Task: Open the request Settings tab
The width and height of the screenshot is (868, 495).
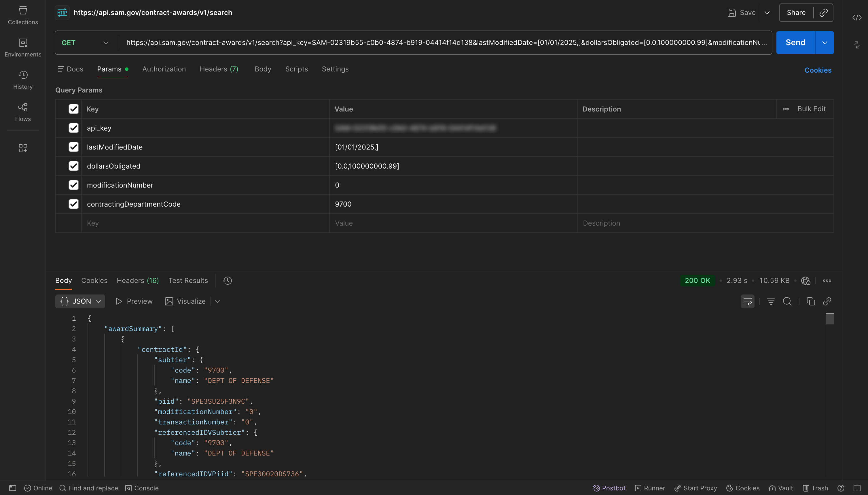Action: tap(335, 69)
